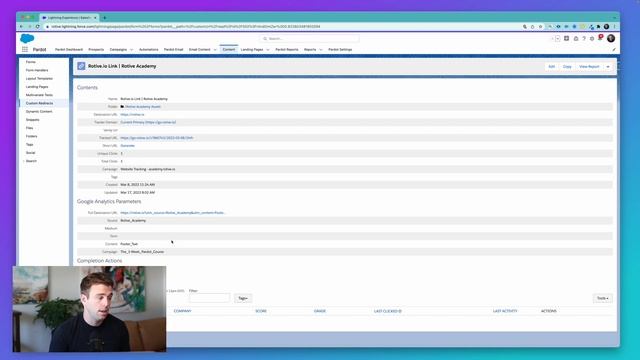Click the Copy button
The height and width of the screenshot is (360, 640).
click(567, 67)
